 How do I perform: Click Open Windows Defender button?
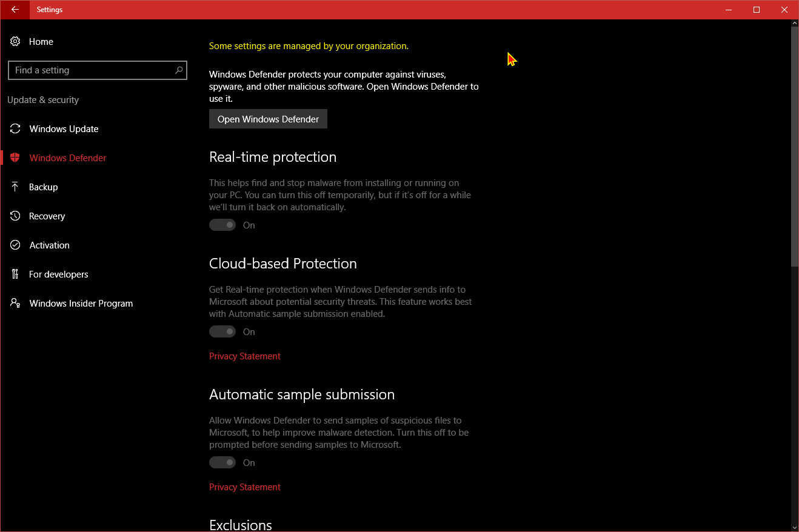point(268,119)
